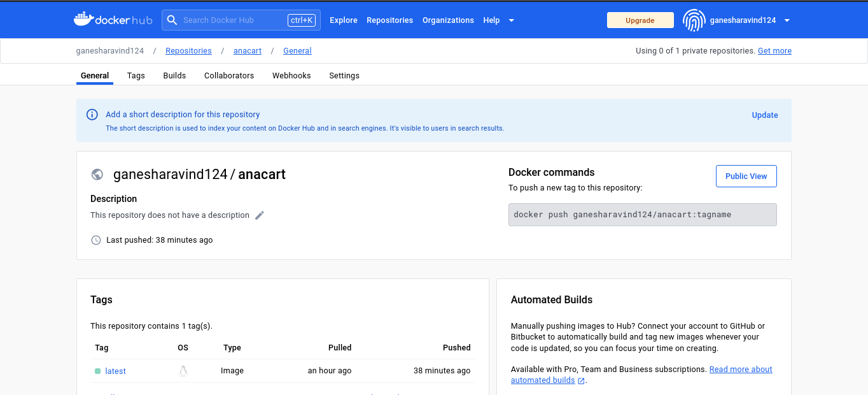Viewport: 868px width, 395px height.
Task: Click the search magnifier icon
Action: coord(172,20)
